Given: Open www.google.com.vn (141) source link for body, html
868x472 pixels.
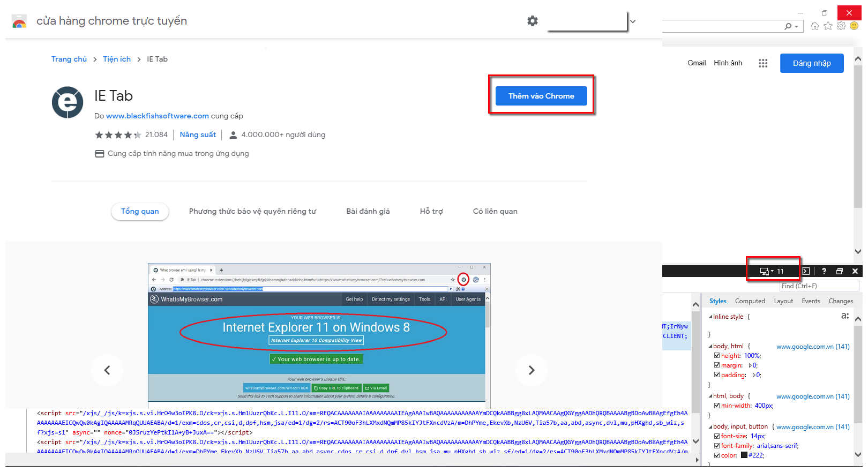Looking at the screenshot, I should [813, 347].
